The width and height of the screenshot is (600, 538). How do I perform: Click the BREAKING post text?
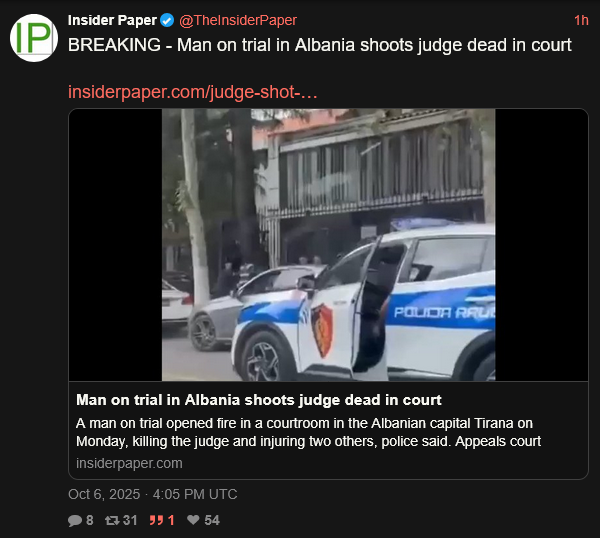tap(320, 45)
